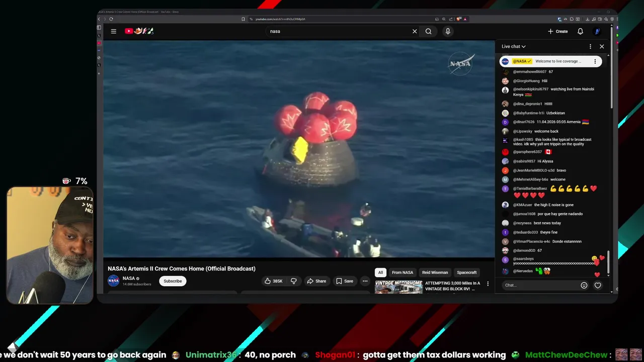The image size is (644, 362).
Task: Open options for Vintage Motorhome video
Action: [x=488, y=284]
